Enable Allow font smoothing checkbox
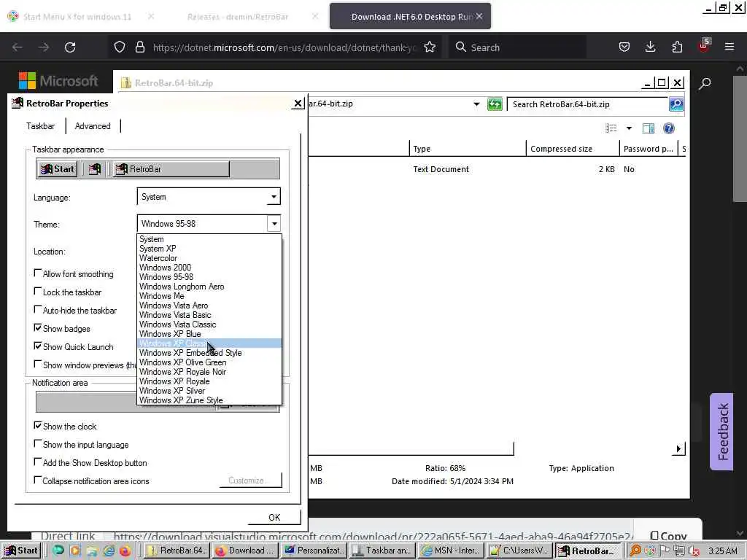 [x=38, y=273]
